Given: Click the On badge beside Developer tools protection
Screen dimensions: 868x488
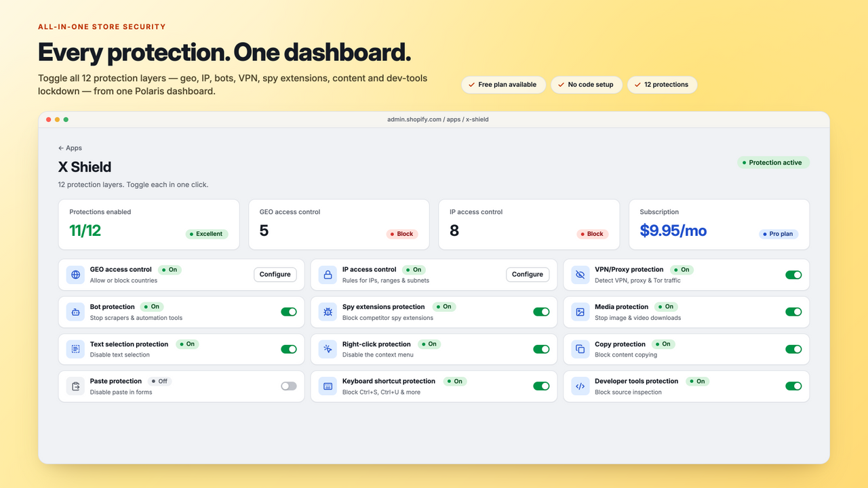Looking at the screenshot, I should pyautogui.click(x=697, y=381).
